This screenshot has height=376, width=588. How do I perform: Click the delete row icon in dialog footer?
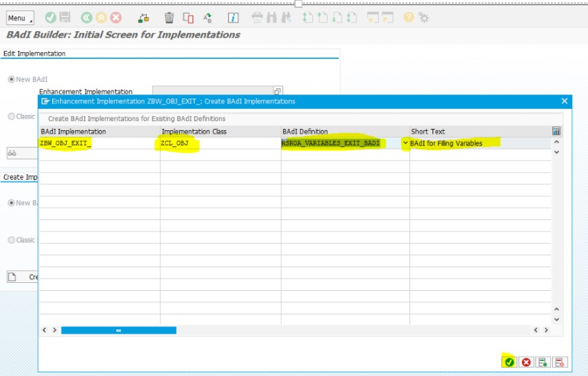tap(560, 361)
